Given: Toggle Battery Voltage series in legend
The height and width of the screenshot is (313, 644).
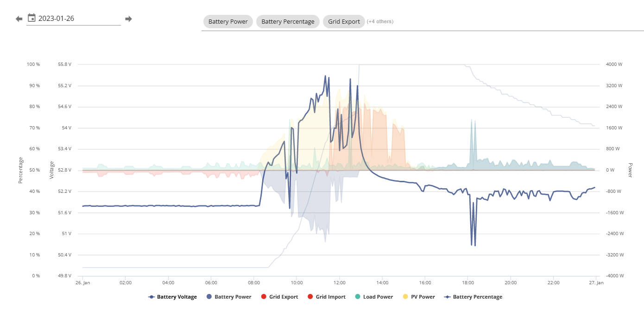Looking at the screenshot, I should tap(172, 297).
